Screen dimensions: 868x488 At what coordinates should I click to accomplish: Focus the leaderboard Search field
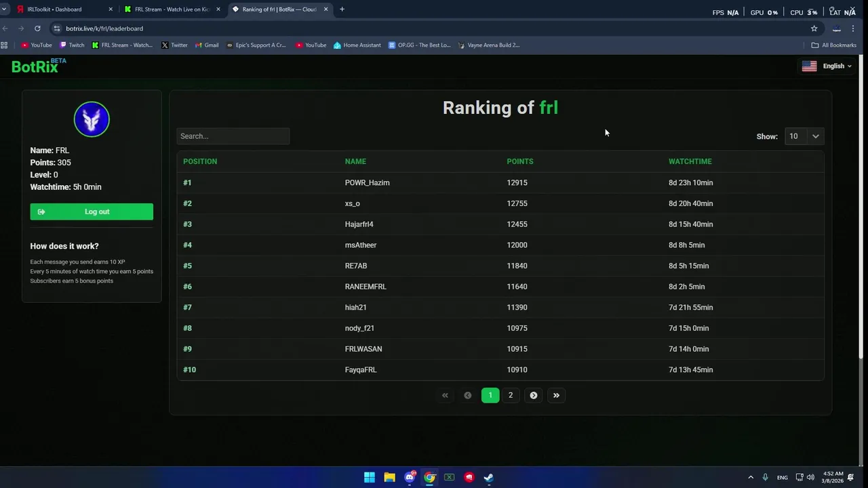(x=233, y=136)
